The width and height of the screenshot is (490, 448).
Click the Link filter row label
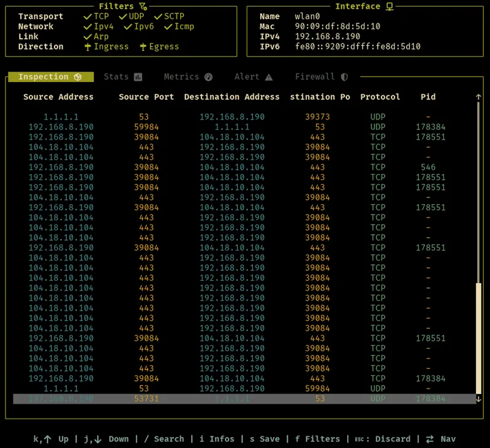pyautogui.click(x=28, y=36)
